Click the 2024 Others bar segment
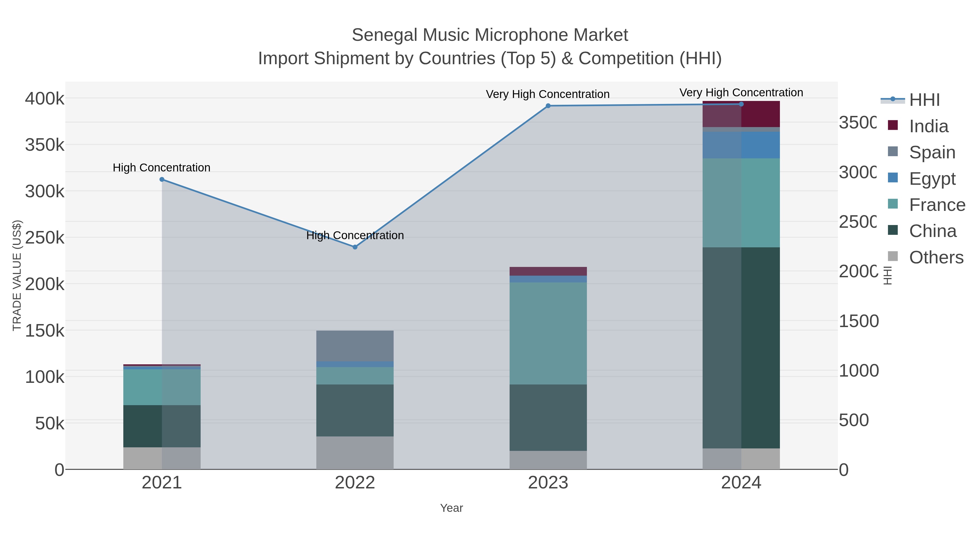Image resolution: width=980 pixels, height=551 pixels. pyautogui.click(x=741, y=459)
